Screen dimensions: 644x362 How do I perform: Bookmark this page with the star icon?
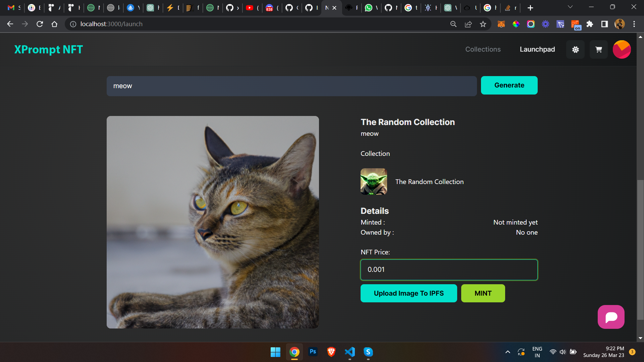click(483, 24)
